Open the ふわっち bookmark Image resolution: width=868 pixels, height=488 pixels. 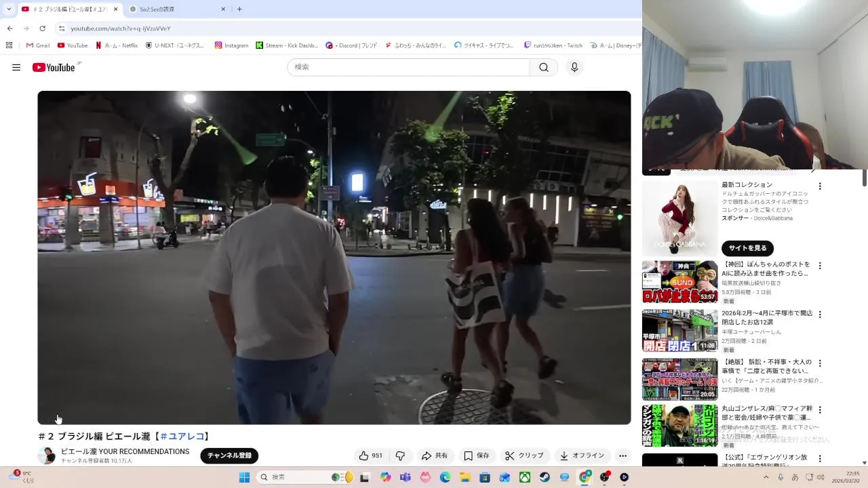416,45
